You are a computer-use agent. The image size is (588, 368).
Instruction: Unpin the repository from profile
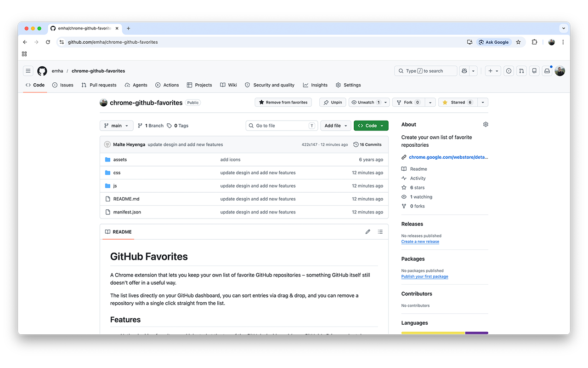coord(333,103)
